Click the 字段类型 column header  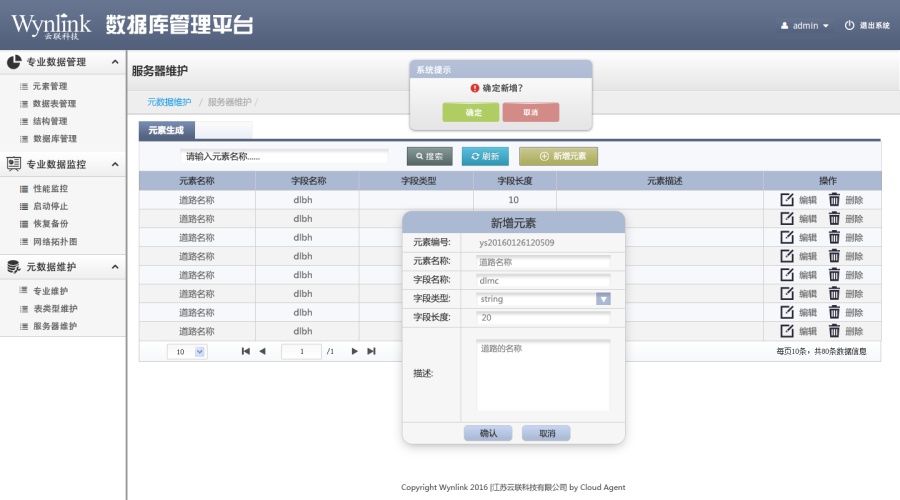418,181
